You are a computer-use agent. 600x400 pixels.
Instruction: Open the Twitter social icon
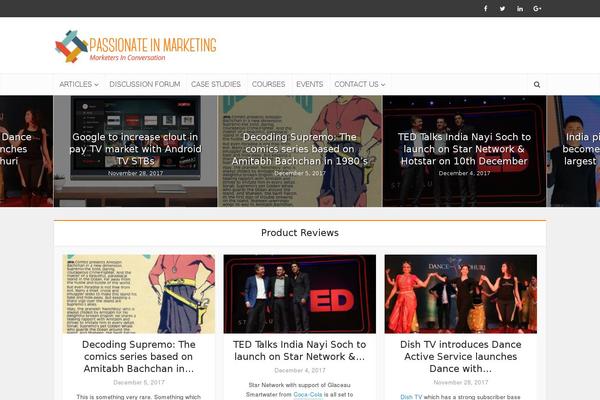(502, 8)
